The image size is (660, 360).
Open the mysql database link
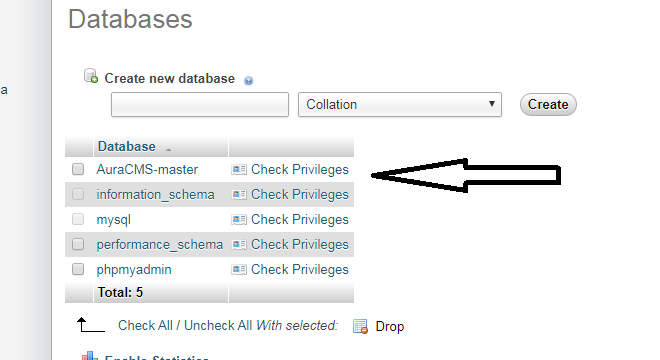coord(114,220)
